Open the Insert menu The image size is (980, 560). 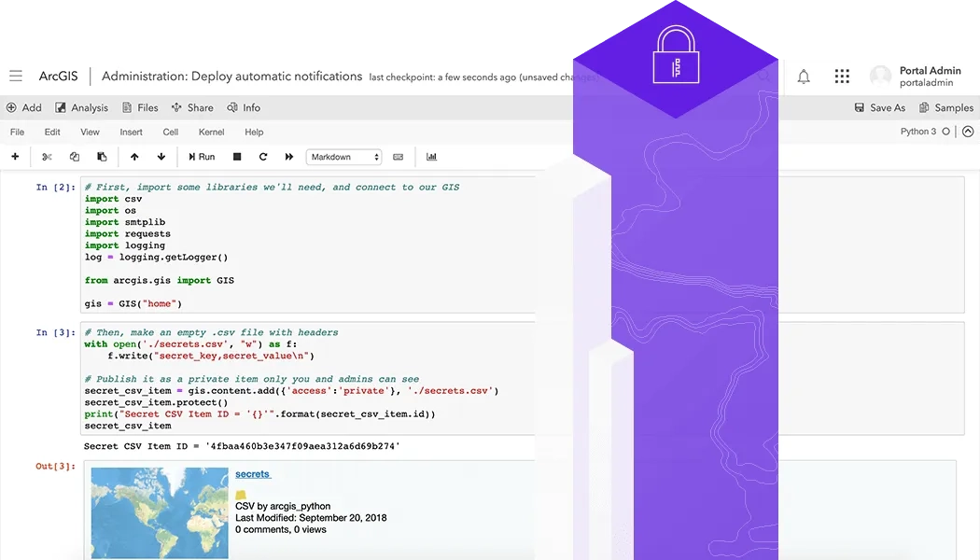pyautogui.click(x=132, y=132)
